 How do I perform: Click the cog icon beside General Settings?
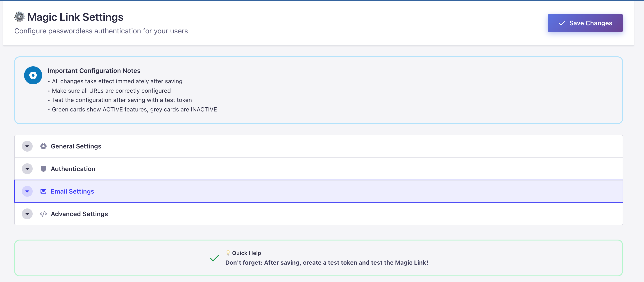[x=43, y=146]
